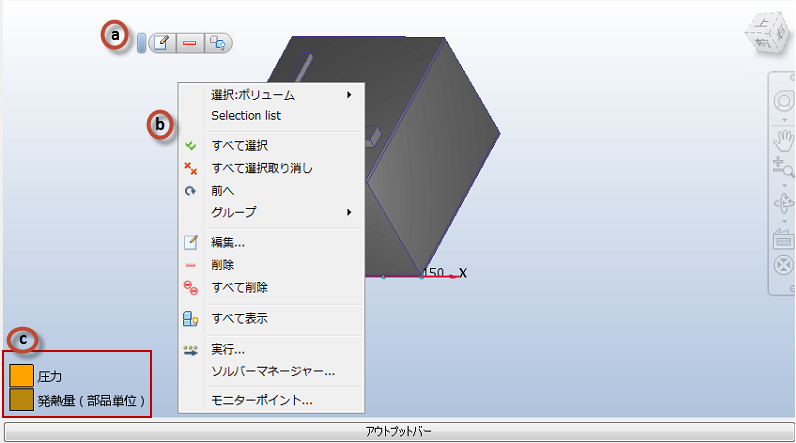Click the circular arrow icon beside 前へ
The width and height of the screenshot is (796, 443).
click(190, 191)
